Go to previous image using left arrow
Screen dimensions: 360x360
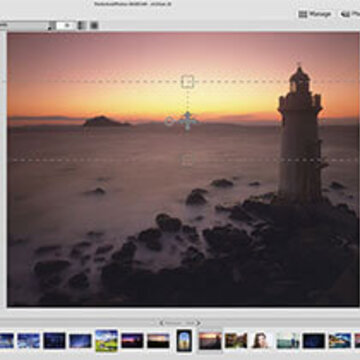click(161, 323)
